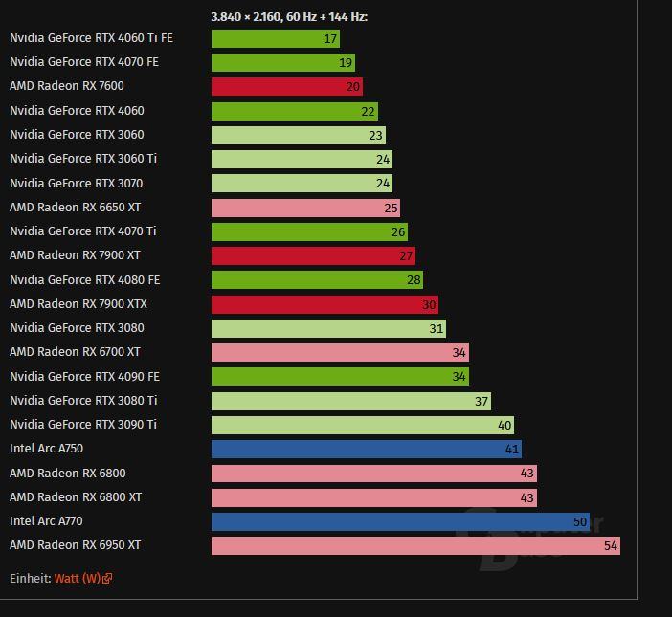The height and width of the screenshot is (617, 672).
Task: Select the AMD Radeon RX 6800 label
Action: point(68,474)
